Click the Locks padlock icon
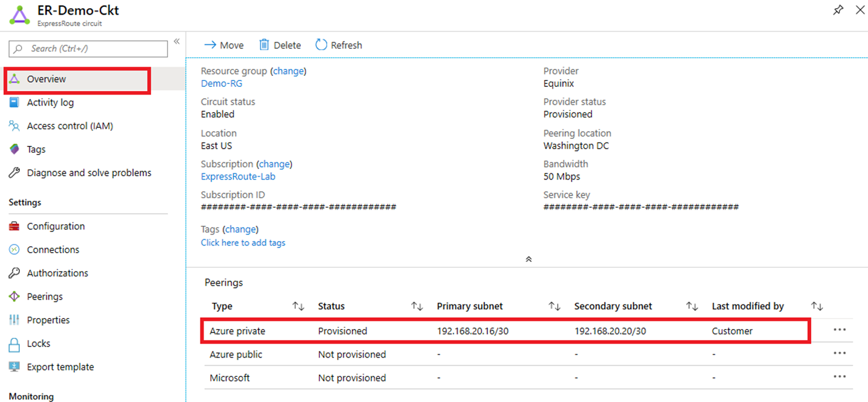868x402 pixels. (15, 344)
